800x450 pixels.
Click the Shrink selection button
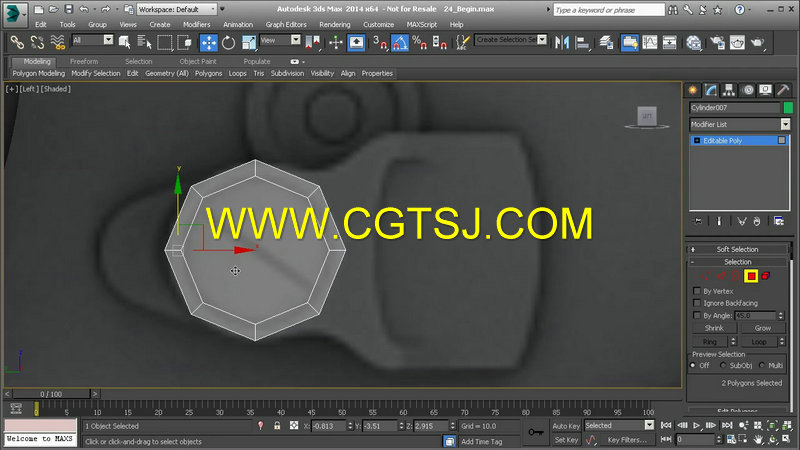tap(714, 328)
